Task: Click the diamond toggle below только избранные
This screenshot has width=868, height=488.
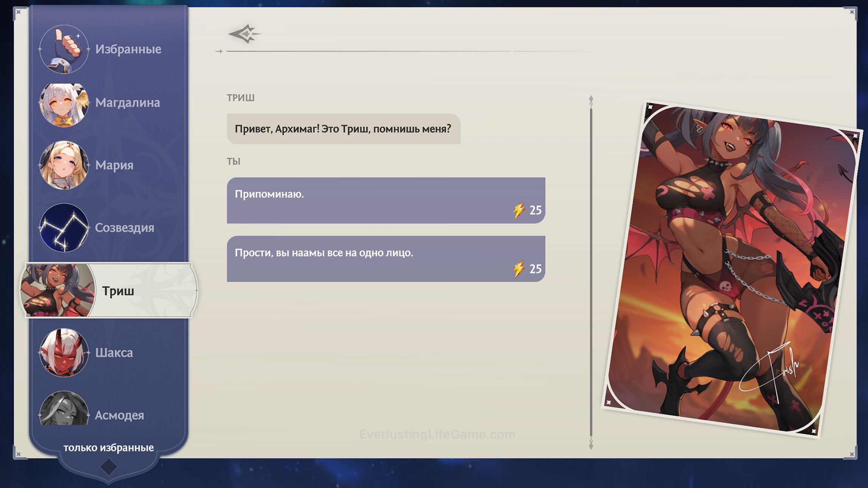Action: point(108,467)
